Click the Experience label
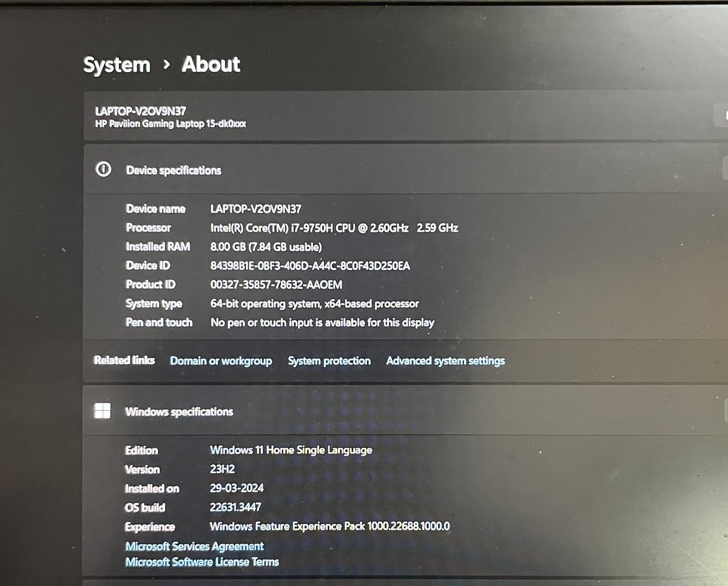 [150, 527]
